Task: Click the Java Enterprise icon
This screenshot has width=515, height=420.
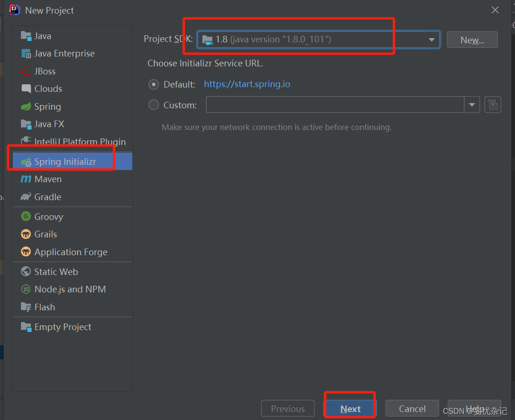Action: pos(26,54)
